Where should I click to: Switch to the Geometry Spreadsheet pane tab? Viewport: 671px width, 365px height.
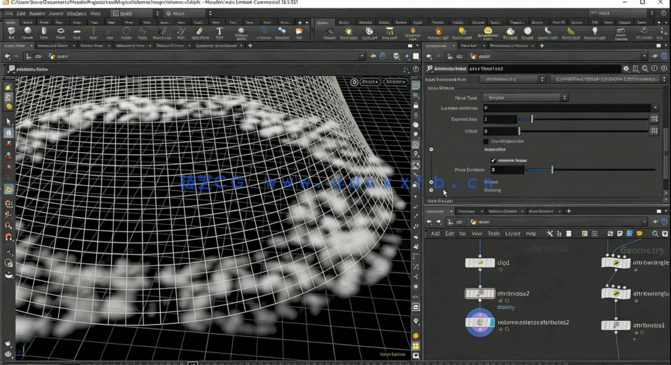216,45
